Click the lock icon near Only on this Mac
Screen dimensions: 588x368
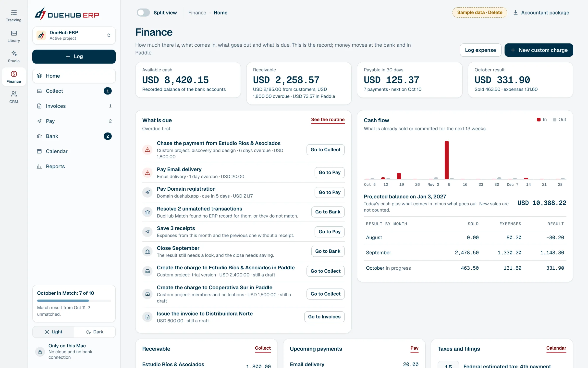click(x=40, y=352)
